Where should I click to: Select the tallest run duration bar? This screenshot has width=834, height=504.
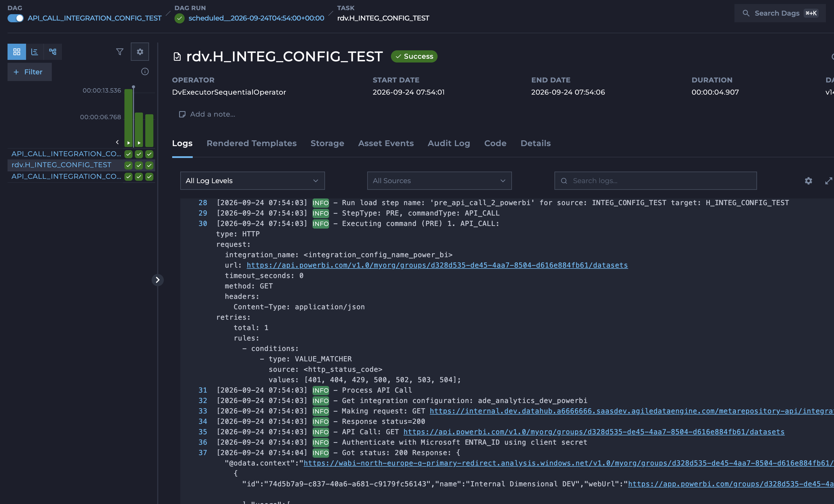(128, 118)
